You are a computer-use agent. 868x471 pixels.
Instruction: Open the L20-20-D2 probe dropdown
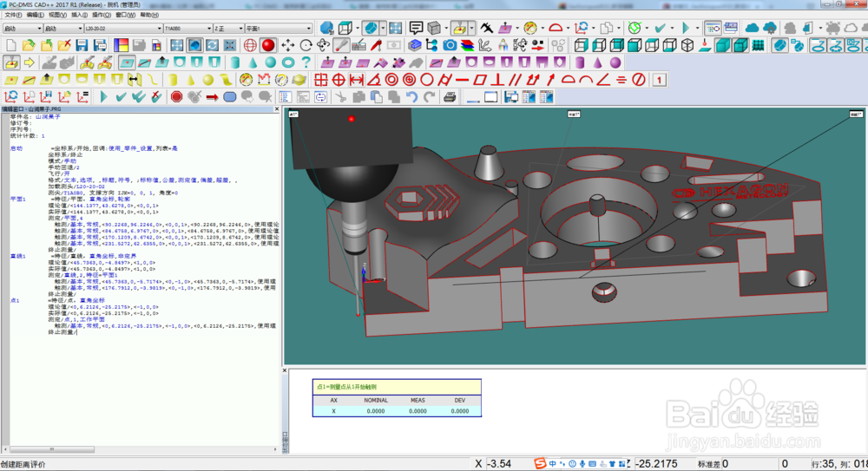pos(160,29)
